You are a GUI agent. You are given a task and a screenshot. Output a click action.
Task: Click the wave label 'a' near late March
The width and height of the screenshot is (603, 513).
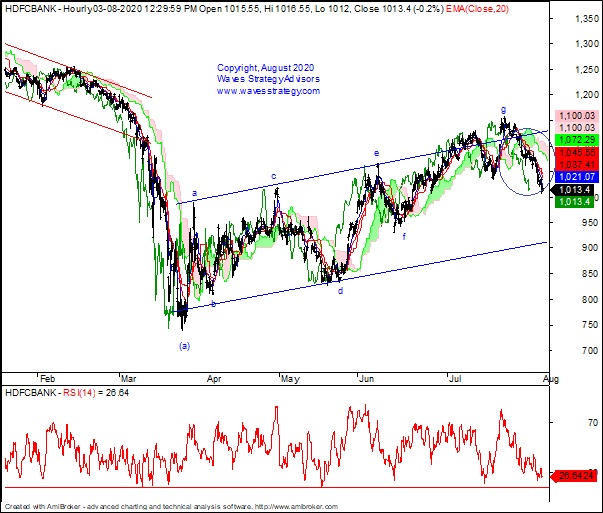[194, 193]
